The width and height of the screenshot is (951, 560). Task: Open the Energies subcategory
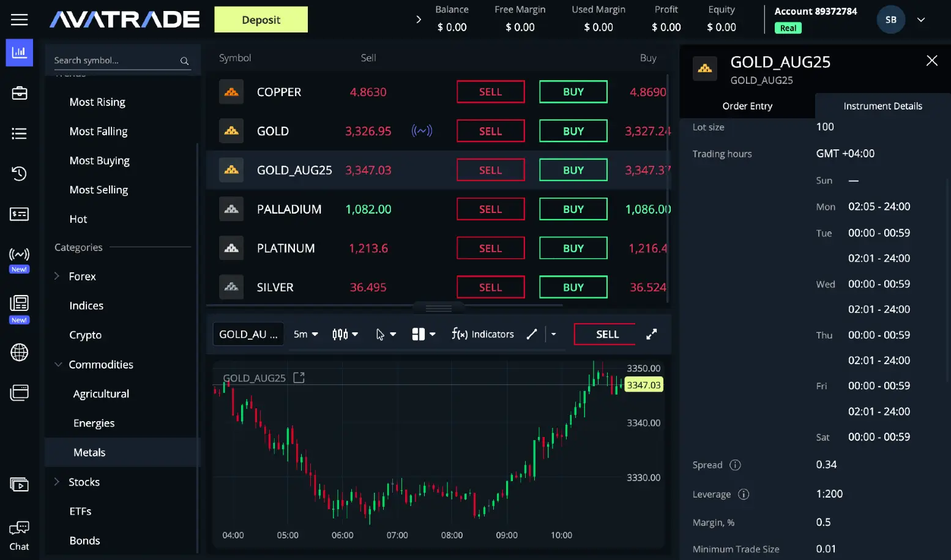tap(94, 423)
